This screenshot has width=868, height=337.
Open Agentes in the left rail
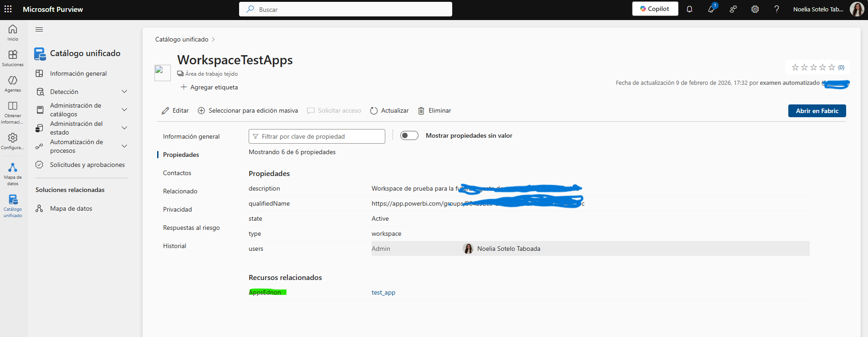(13, 83)
